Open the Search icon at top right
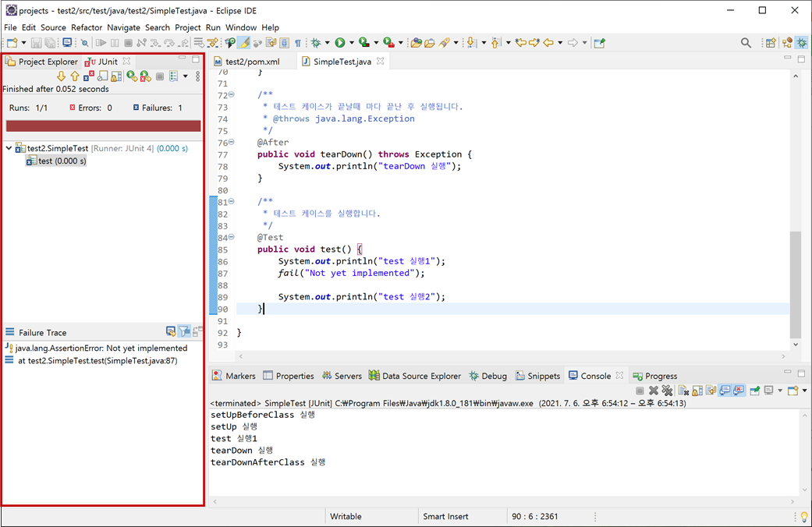Screen dimensions: 812x527 click(746, 41)
